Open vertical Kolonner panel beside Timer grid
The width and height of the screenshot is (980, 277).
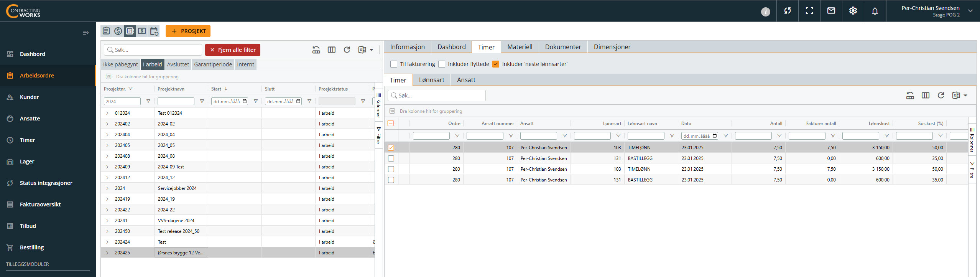(972, 140)
